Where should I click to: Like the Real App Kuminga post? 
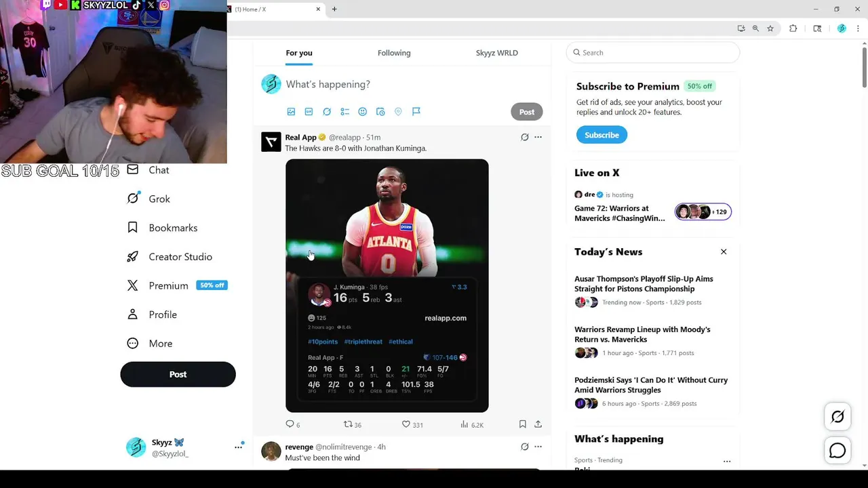coord(412,424)
